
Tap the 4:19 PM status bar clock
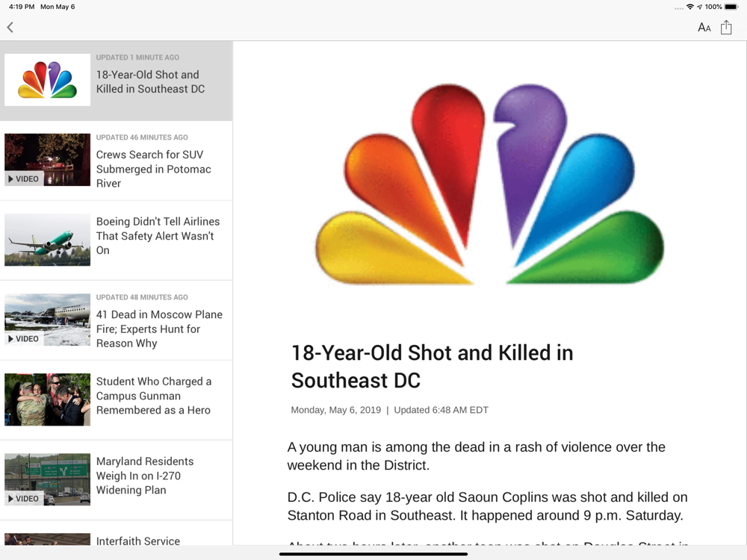[22, 7]
